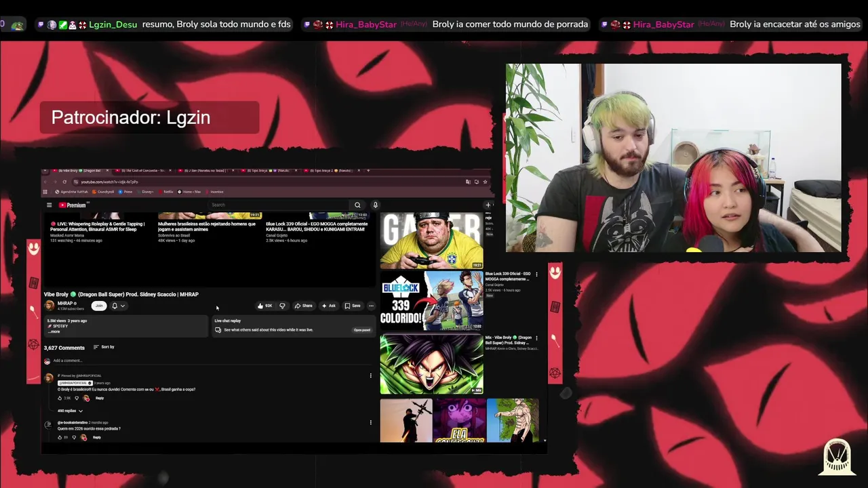Screen dimensions: 868x488
Task: Open the green Broly Mix thumbnail
Action: [x=431, y=364]
